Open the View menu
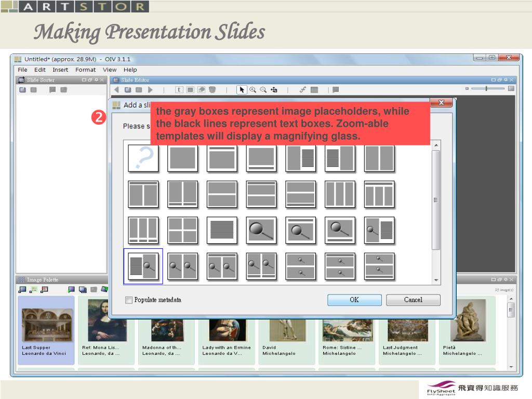532x399 pixels. point(110,70)
